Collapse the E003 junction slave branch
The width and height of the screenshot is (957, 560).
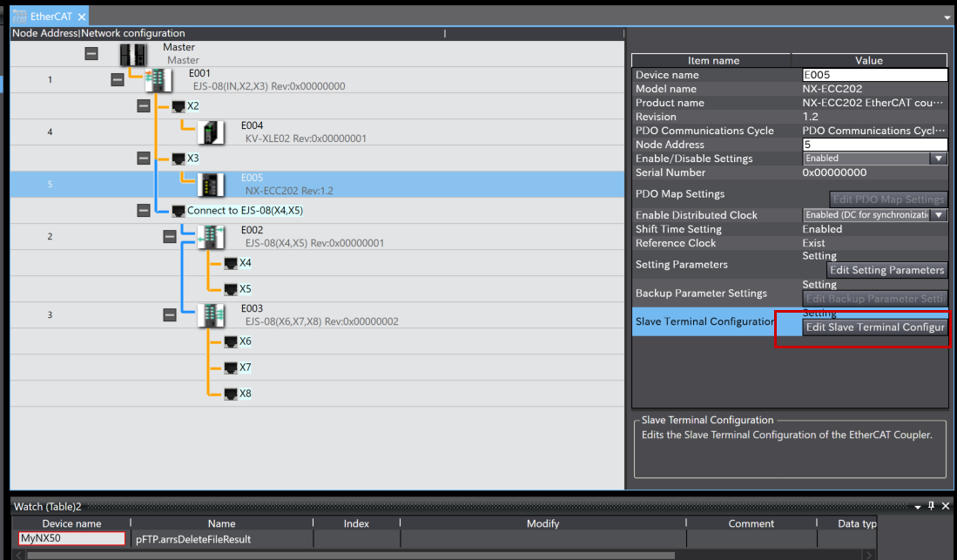click(x=170, y=315)
